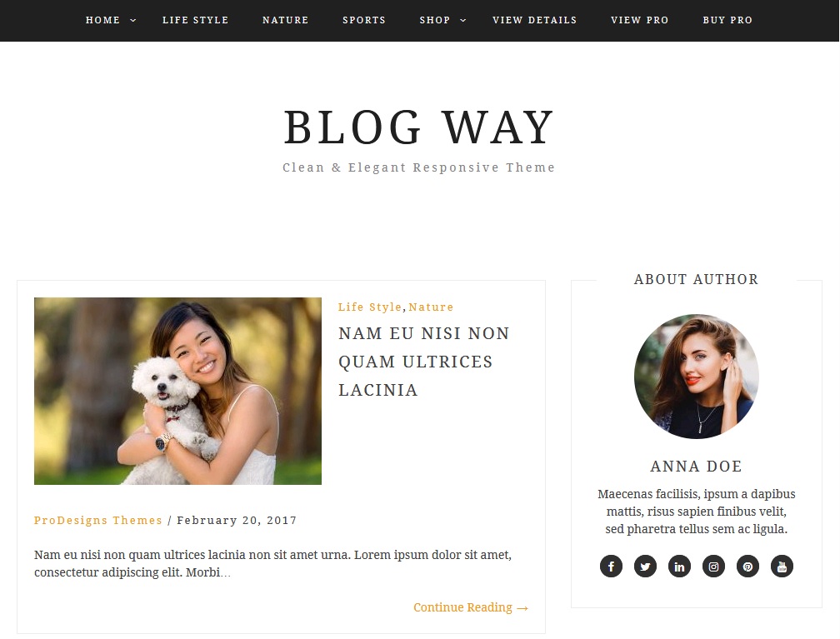The height and width of the screenshot is (639, 840).
Task: Open the Twitter social icon
Action: 645,567
